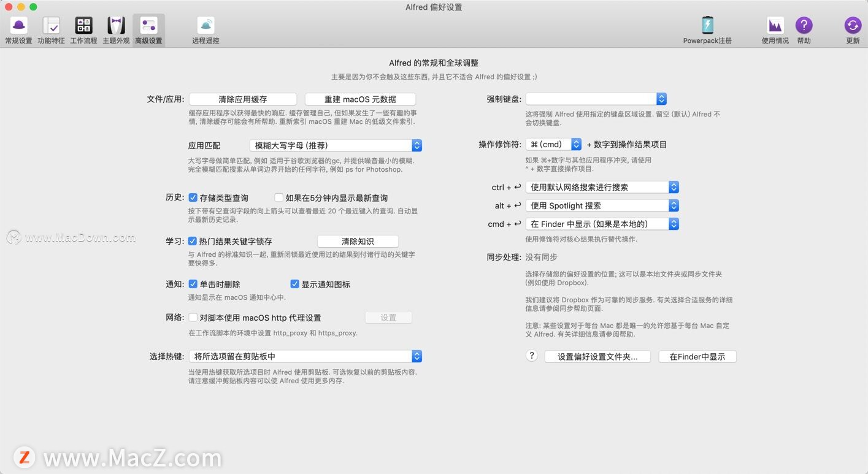
Task: Open the 操作修饰符 ⌘ (cmd) dropdown
Action: [x=553, y=144]
